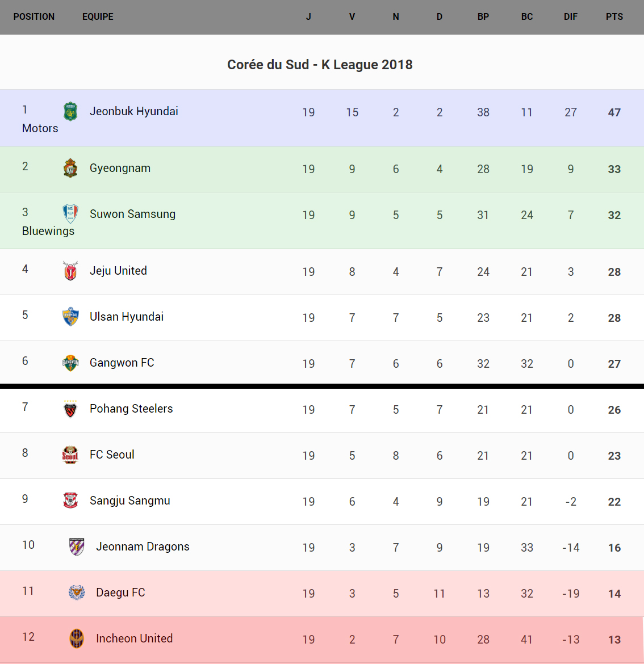Open the Jeonbuk Hyundai team name link
The image size is (644, 664).
(134, 111)
